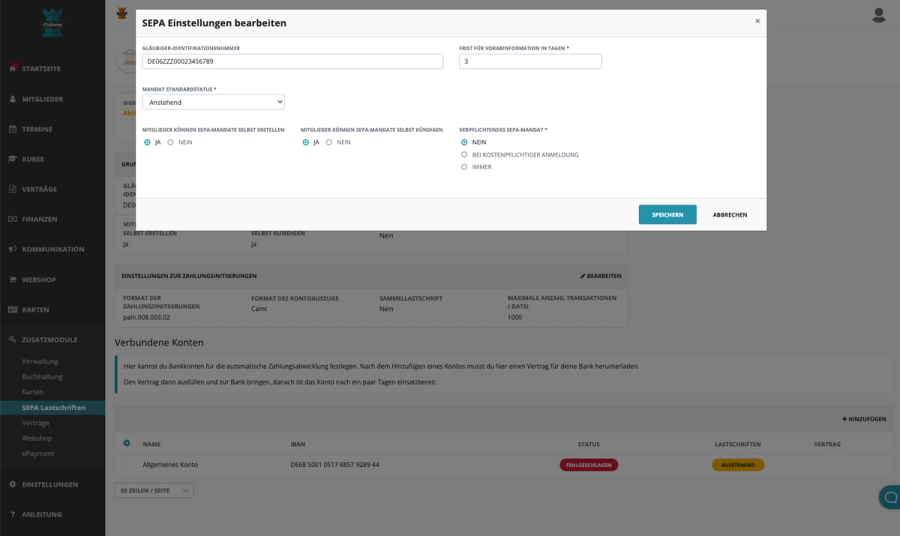The image size is (900, 536).
Task: Click the table column settings gear icon
Action: (x=127, y=443)
